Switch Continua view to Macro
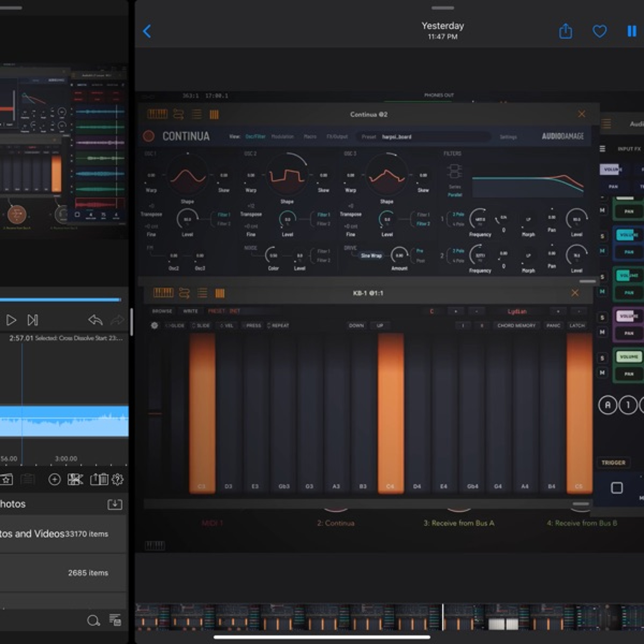This screenshot has width=644, height=644. pyautogui.click(x=310, y=137)
